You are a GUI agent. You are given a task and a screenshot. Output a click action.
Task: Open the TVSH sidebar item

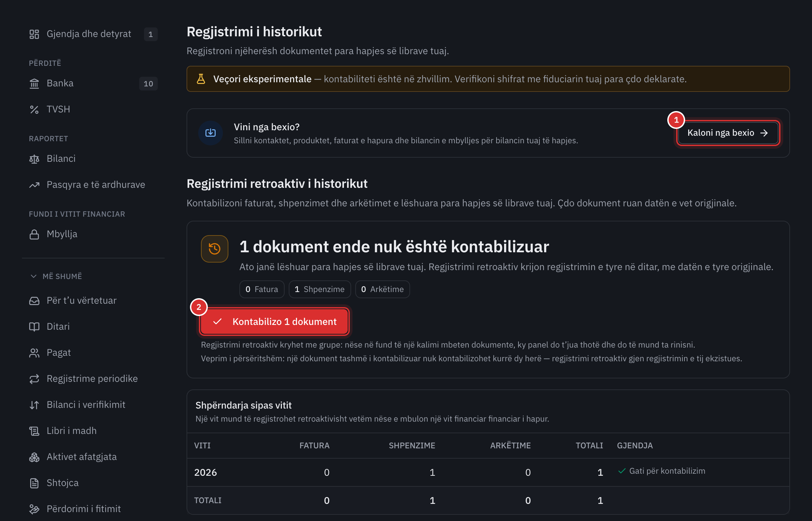[93, 109]
